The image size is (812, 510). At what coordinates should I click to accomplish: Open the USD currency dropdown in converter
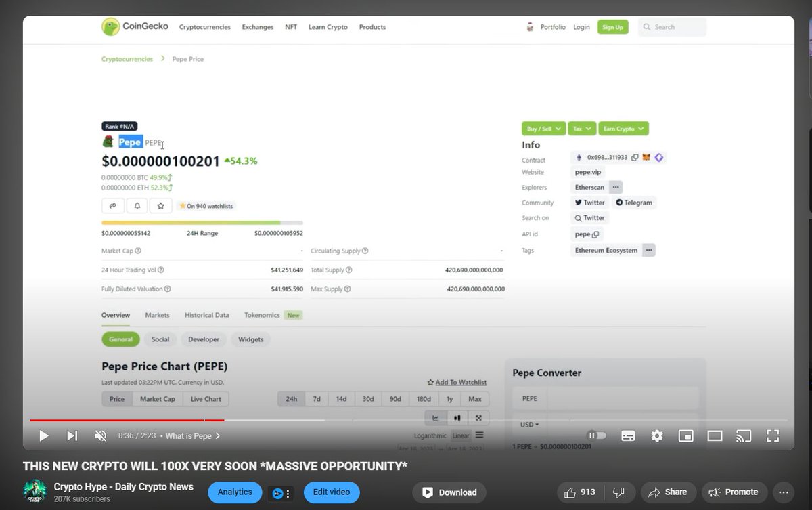coord(530,425)
